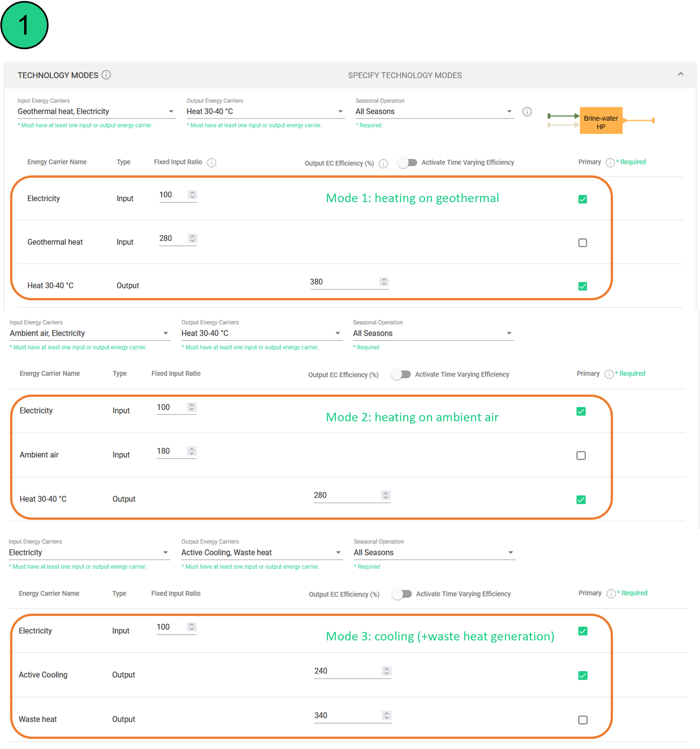Viewport: 700px width, 749px height.
Task: Check Primary box for Waste heat output
Action: click(x=582, y=720)
